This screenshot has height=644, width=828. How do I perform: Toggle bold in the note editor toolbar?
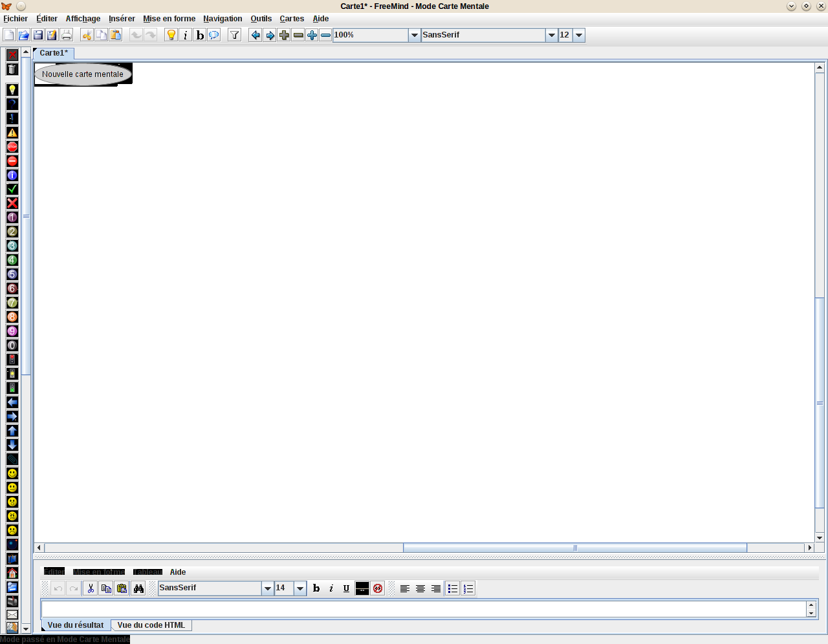coord(316,588)
